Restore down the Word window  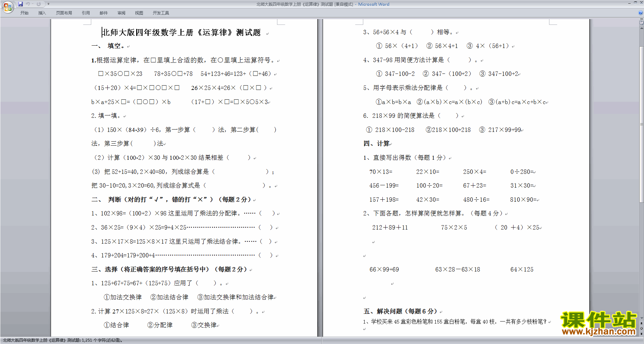click(635, 3)
